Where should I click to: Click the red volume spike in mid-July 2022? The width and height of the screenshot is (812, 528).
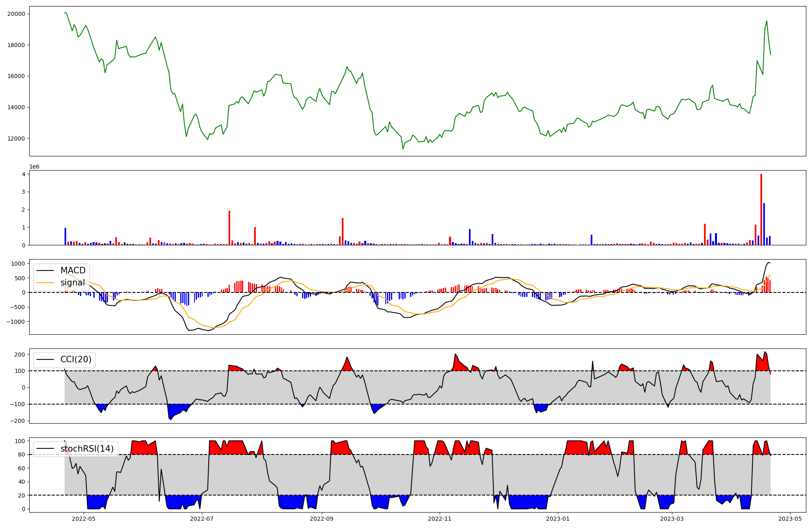[x=229, y=228]
